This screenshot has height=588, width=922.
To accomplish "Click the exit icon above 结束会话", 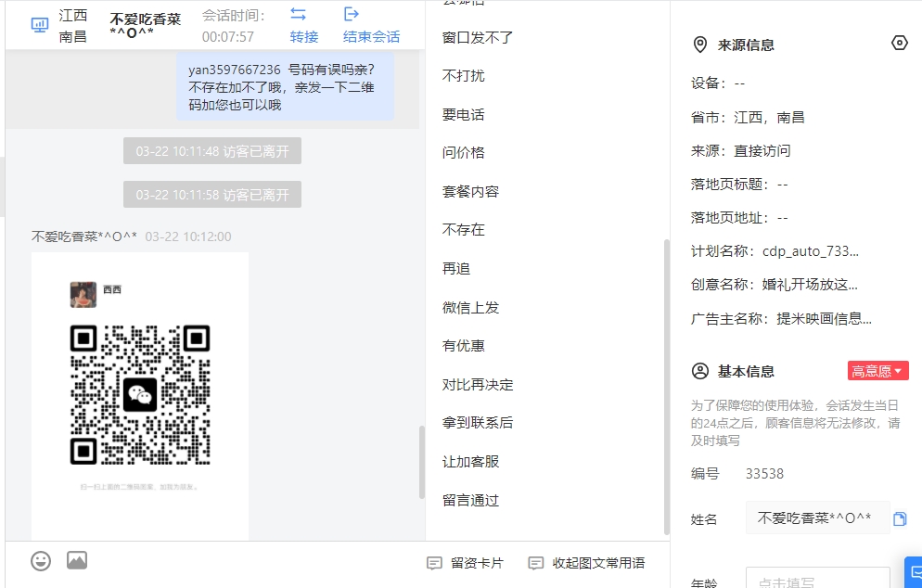I will 351,14.
